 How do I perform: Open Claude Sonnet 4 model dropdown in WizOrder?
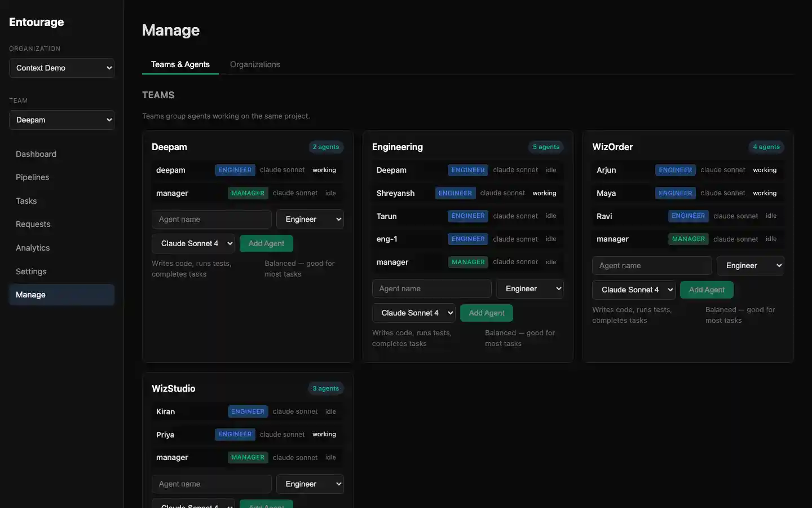coord(633,290)
